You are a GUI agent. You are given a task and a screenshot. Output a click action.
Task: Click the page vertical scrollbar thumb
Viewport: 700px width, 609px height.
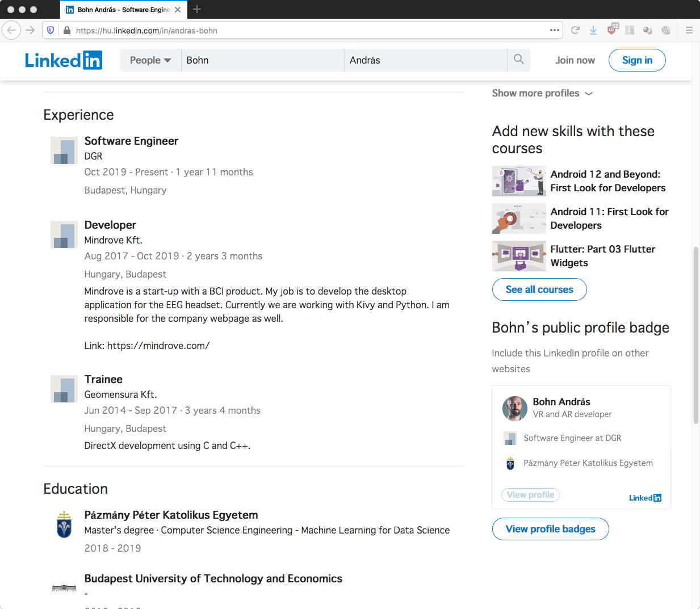696,335
